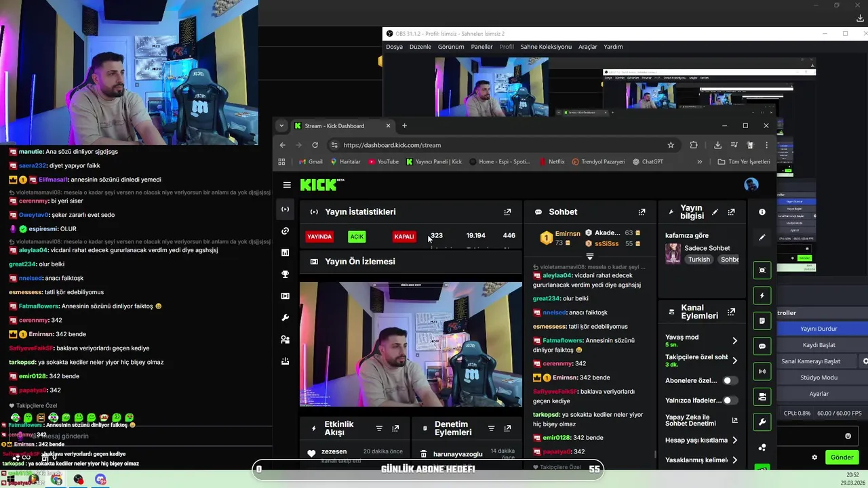The height and width of the screenshot is (488, 868).
Task: Open the profile avatar in Kick header
Action: 751,184
